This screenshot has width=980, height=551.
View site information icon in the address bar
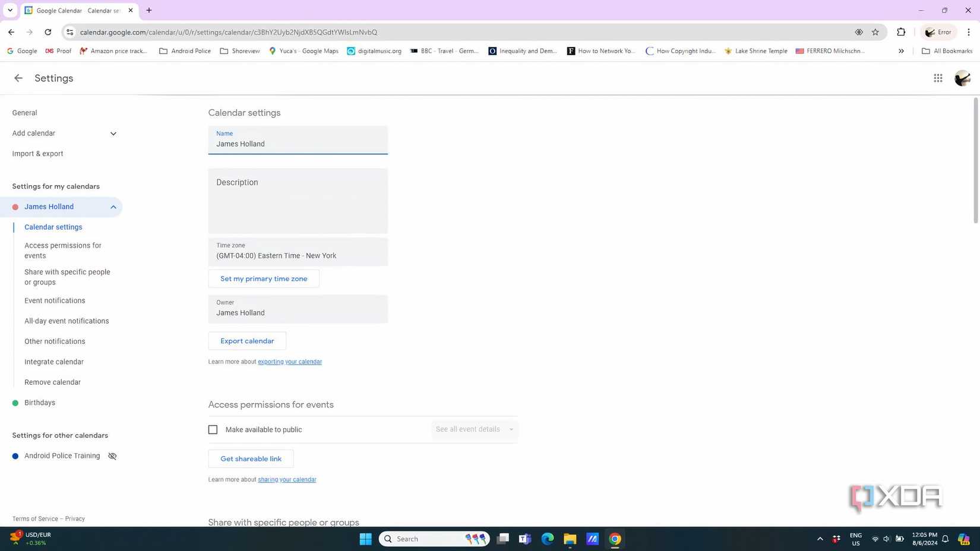click(x=69, y=32)
